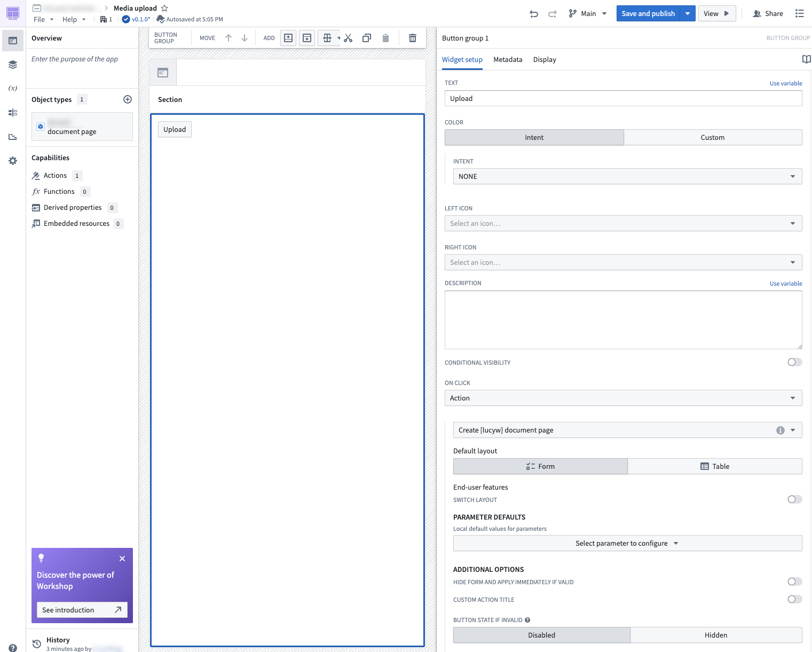Turn on the Switch Layout toggle
This screenshot has height=652, width=812.
pos(794,499)
